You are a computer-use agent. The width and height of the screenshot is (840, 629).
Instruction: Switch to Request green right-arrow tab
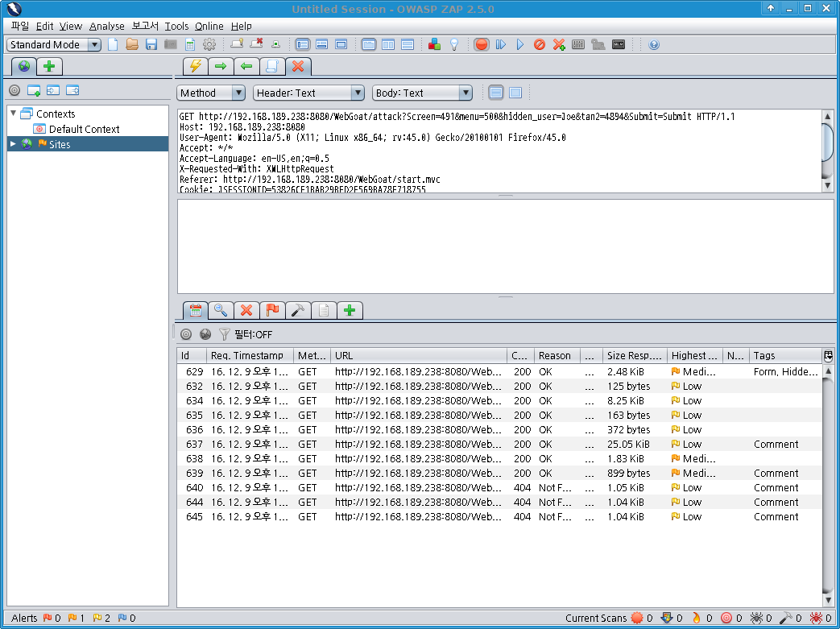[221, 66]
